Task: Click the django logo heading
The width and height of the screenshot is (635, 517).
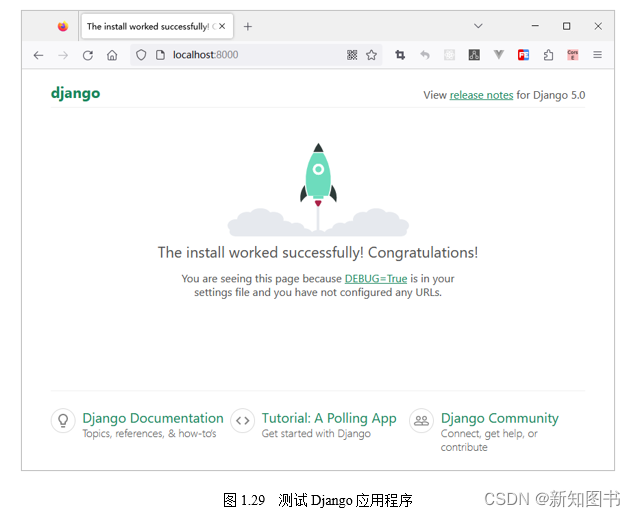Action: click(x=75, y=94)
